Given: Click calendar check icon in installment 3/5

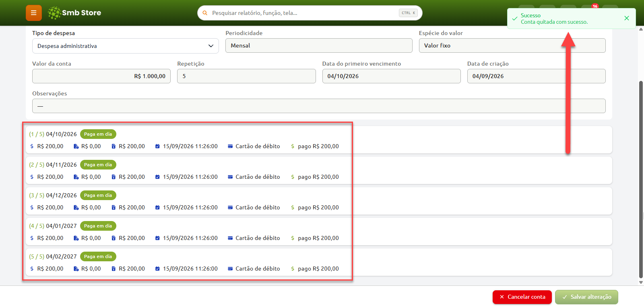Looking at the screenshot, I should coord(157,207).
